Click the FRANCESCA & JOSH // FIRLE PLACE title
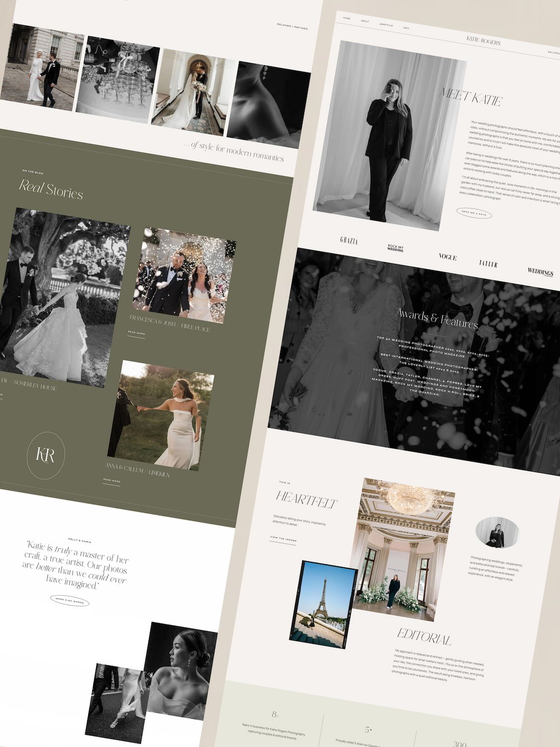The image size is (560, 747). pyautogui.click(x=170, y=324)
